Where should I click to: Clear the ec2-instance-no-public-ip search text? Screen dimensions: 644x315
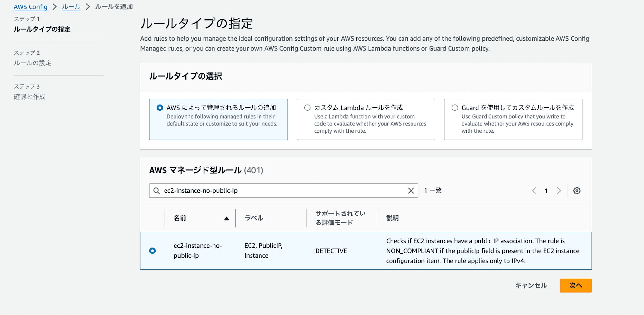coord(411,191)
